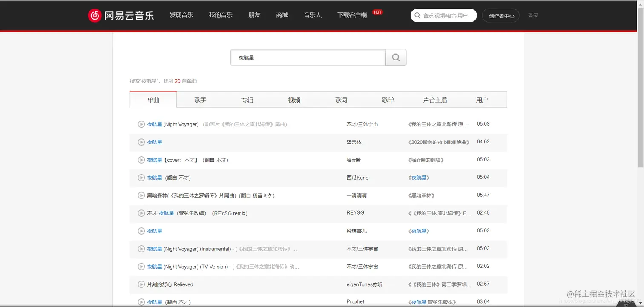Viewport: 644px width, 307px height.
Task: Play 夜航星 by 洛天依
Action: (x=141, y=142)
